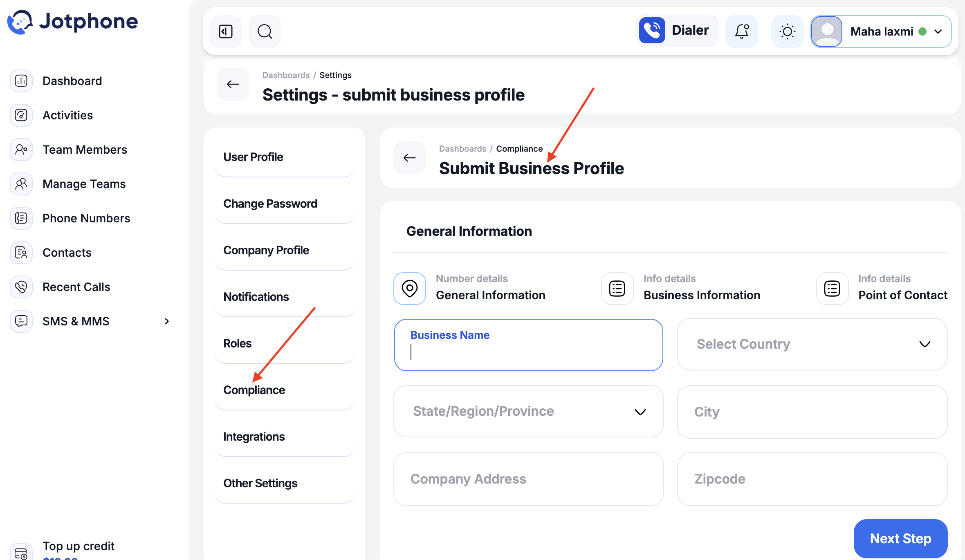This screenshot has width=965, height=560.
Task: Switch to User Profile settings tab
Action: point(285,157)
